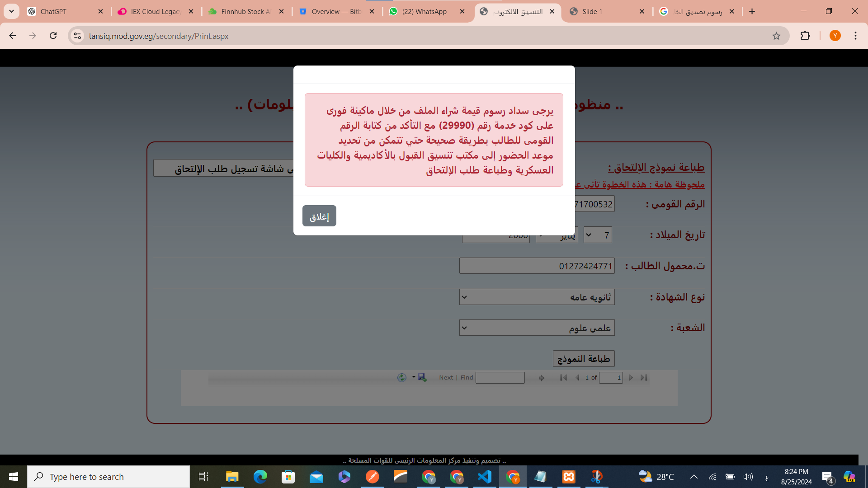Click the refresh/reload page icon
The image size is (868, 488).
click(x=53, y=36)
